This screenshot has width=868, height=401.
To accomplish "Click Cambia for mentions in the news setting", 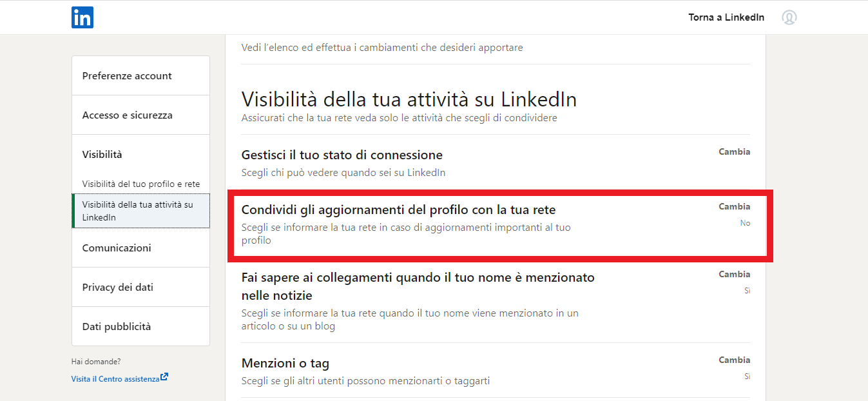I will [734, 273].
